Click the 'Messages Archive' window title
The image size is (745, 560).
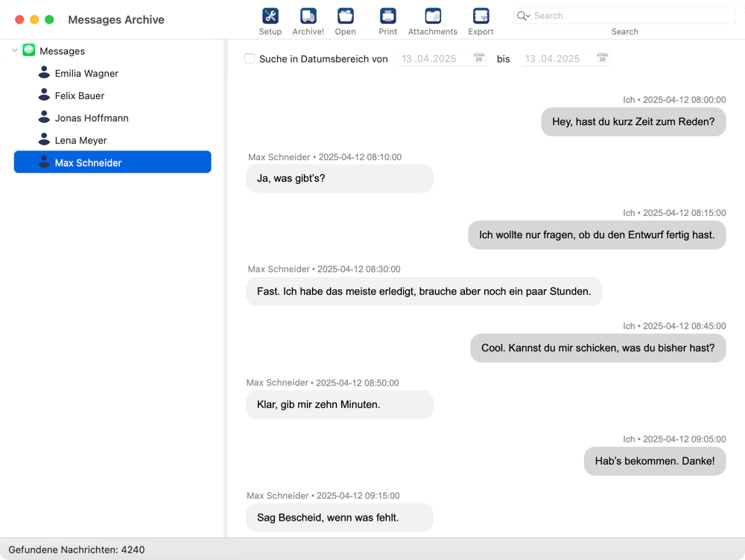[116, 19]
